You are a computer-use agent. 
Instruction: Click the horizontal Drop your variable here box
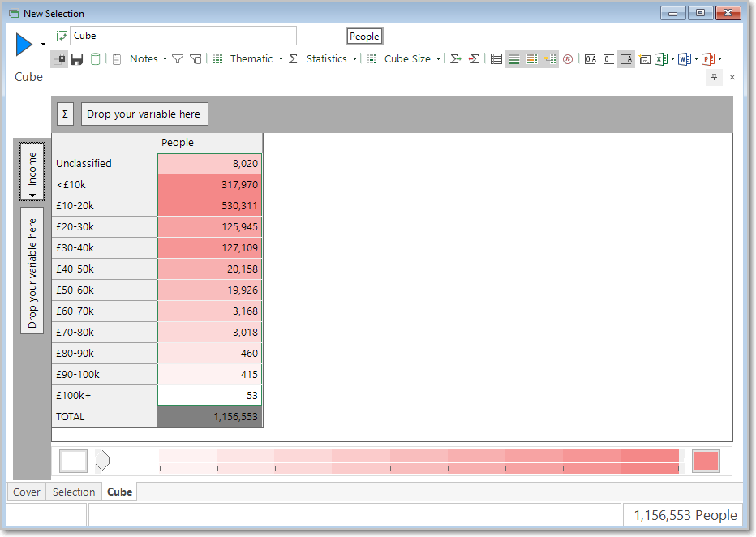pyautogui.click(x=144, y=114)
